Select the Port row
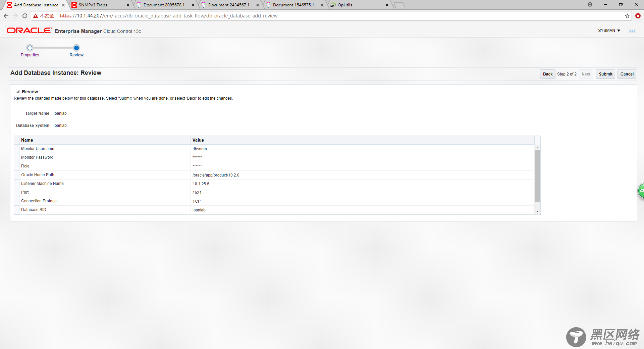644x349 pixels. point(274,193)
